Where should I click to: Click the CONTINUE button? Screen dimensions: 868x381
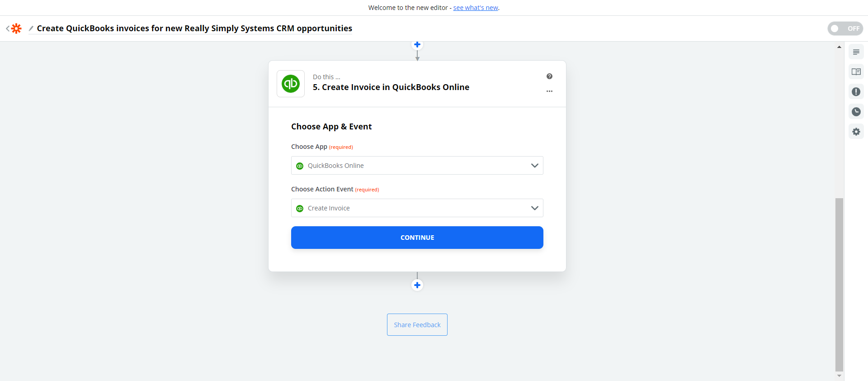point(417,237)
